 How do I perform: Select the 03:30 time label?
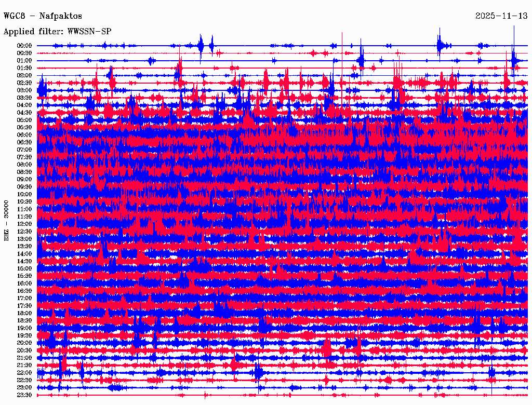(x=24, y=98)
